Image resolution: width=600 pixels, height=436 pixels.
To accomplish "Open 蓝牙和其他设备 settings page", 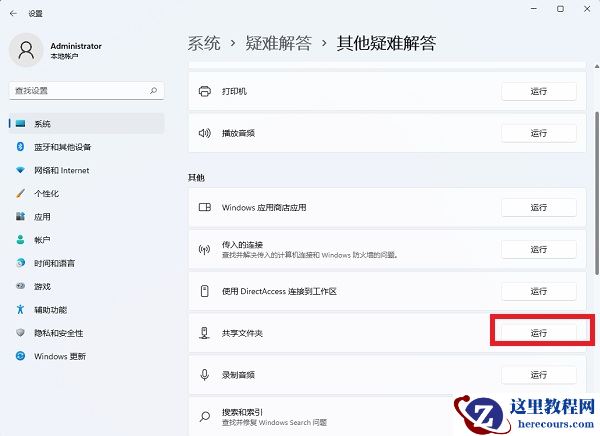I will [x=87, y=147].
